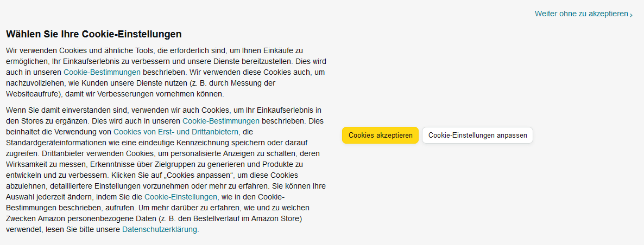Follow the Cookies von Erst- und Drittanbietern link
644x245 pixels.
[176, 132]
